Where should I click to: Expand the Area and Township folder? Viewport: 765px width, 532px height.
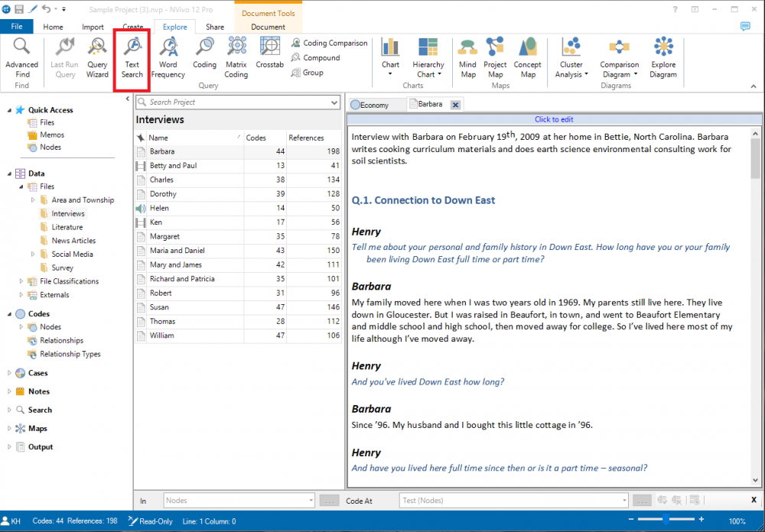click(x=33, y=200)
